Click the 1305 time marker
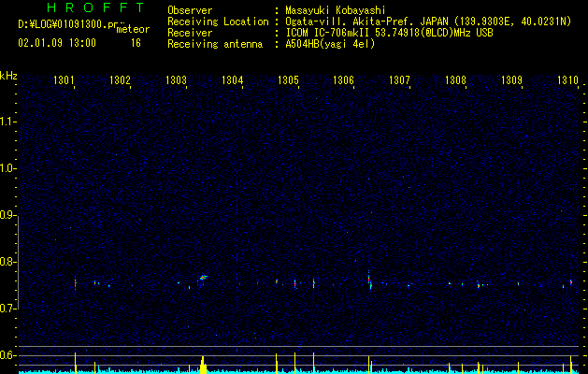Screen dimensions: 588x374 [288, 79]
